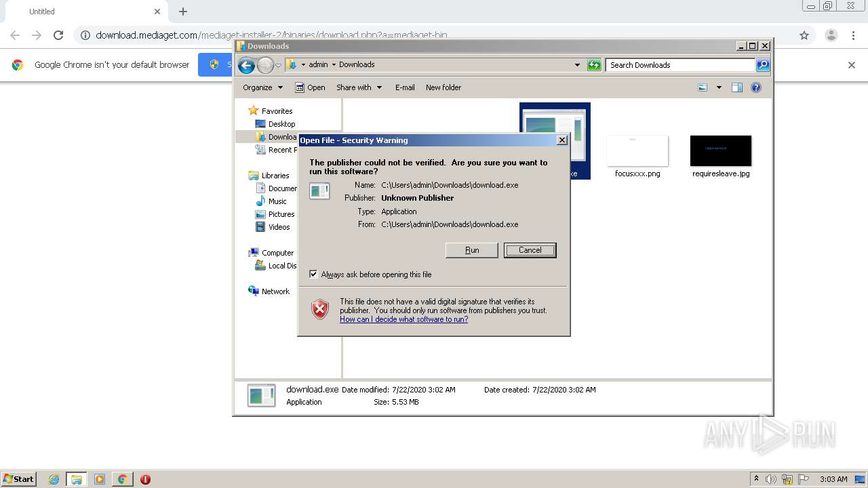Click the Chrome address bar URL

(271, 35)
